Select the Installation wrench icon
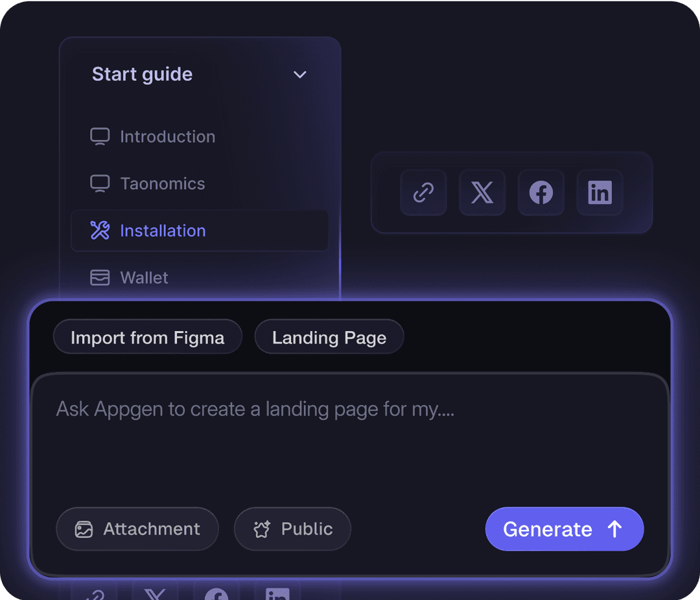This screenshot has height=600, width=700. 99,231
